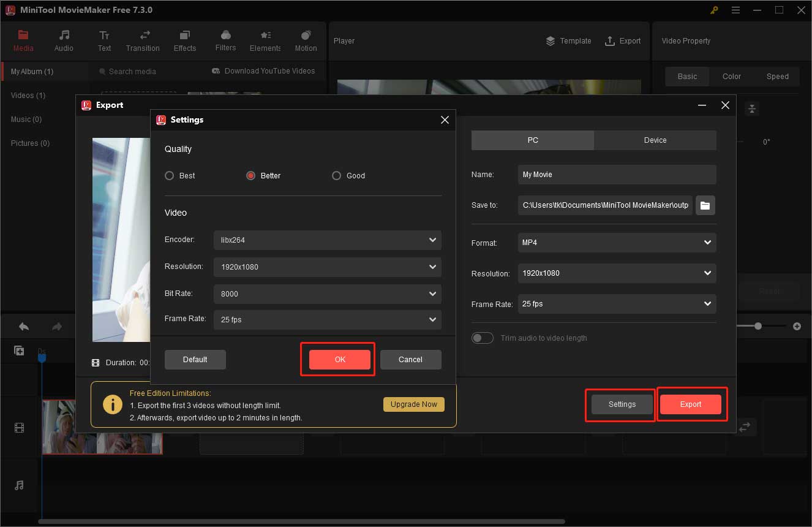Click the undo arrow above timeline
The image size is (812, 527).
pos(24,327)
